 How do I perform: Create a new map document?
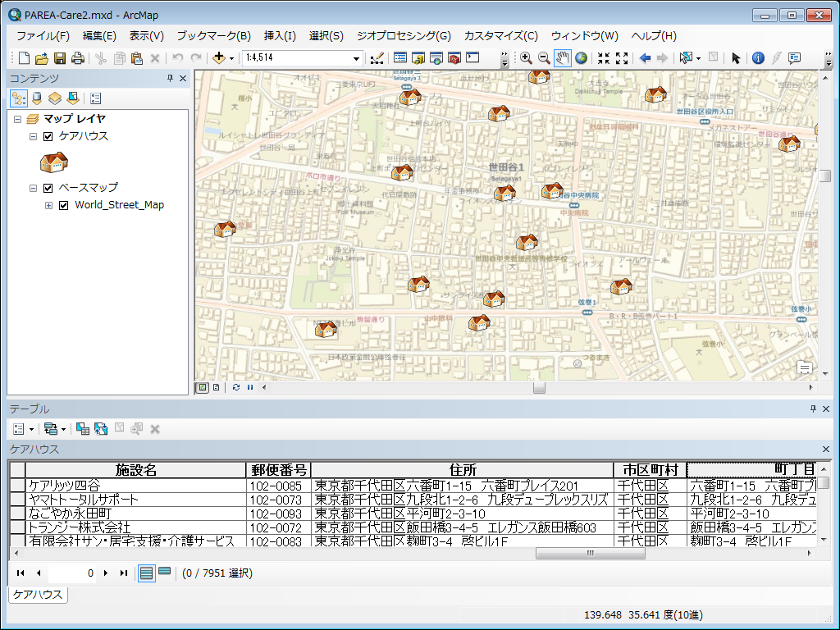tap(24, 58)
